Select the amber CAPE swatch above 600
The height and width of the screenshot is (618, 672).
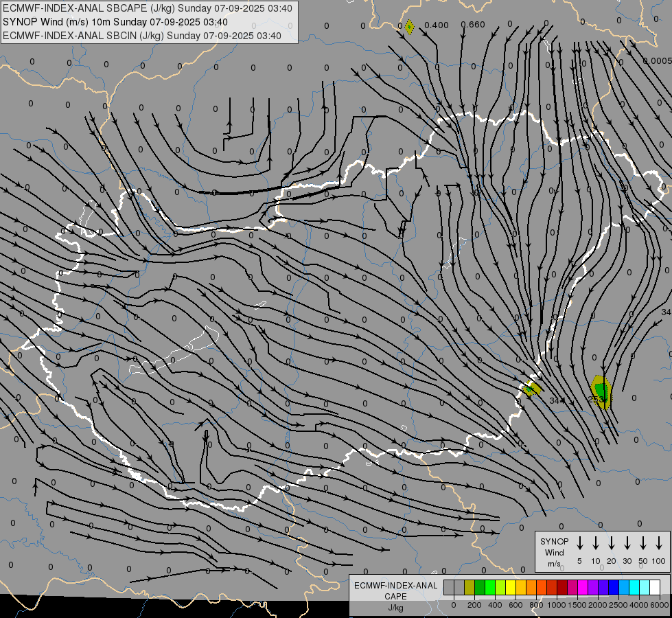click(x=521, y=588)
